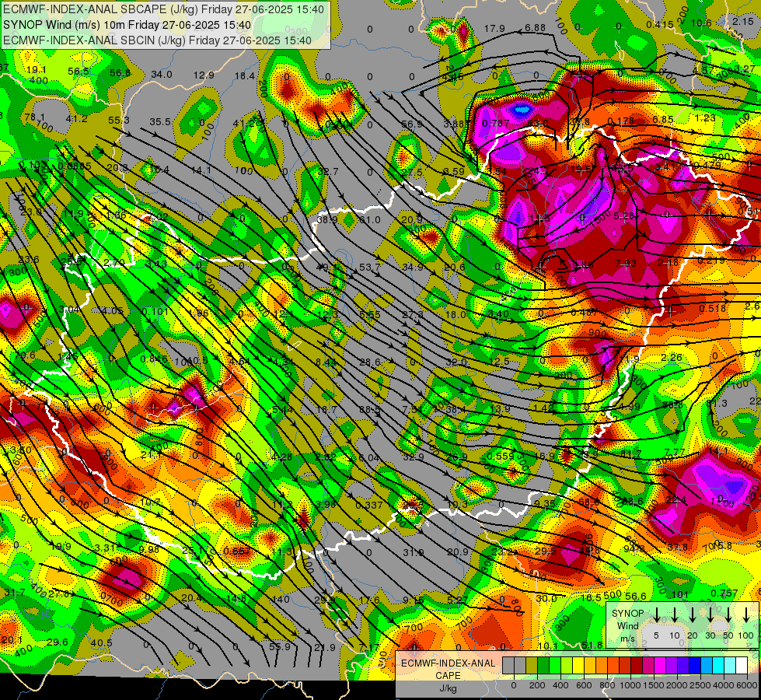Click the SYNOP Wind 10m header line
Image resolution: width=761 pixels, height=700 pixels.
(127, 25)
